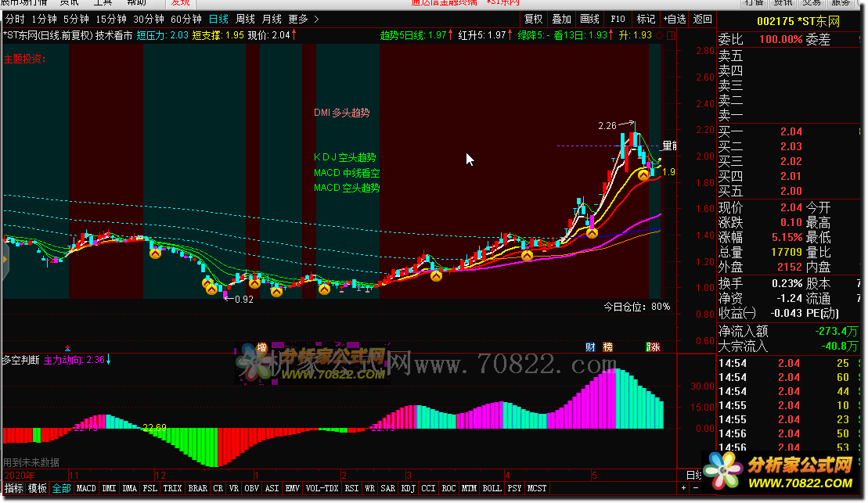Zoom in chart with plus button
868x503 pixels.
pos(683,488)
